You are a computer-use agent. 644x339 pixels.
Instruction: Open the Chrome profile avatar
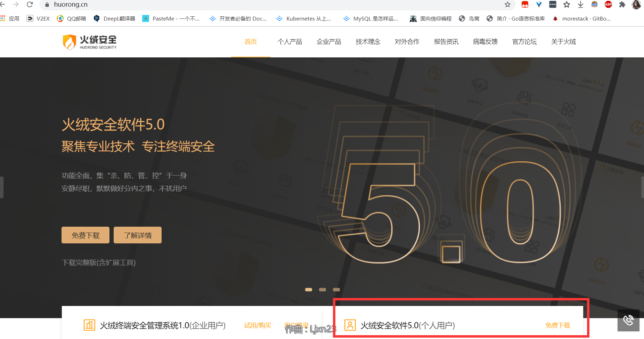636,5
